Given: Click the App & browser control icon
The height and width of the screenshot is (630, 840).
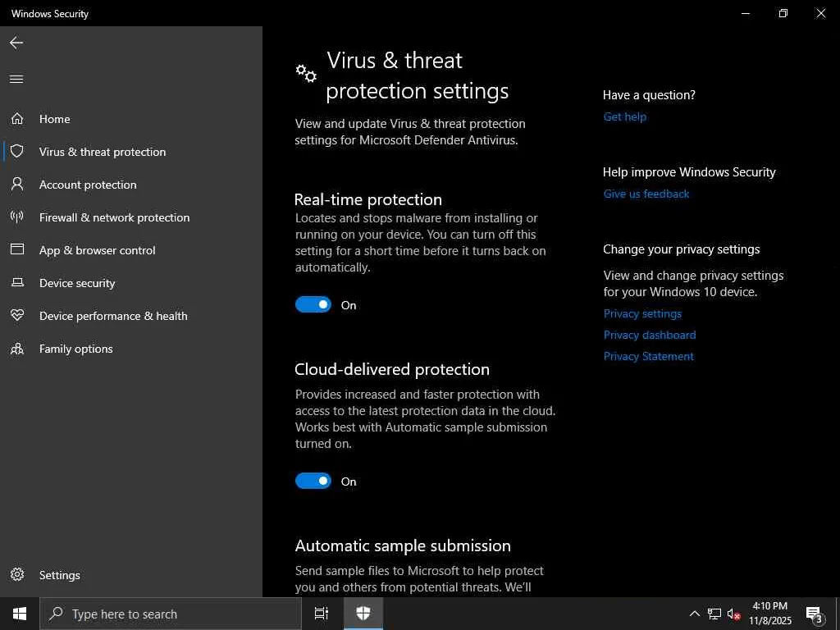Looking at the screenshot, I should point(16,250).
